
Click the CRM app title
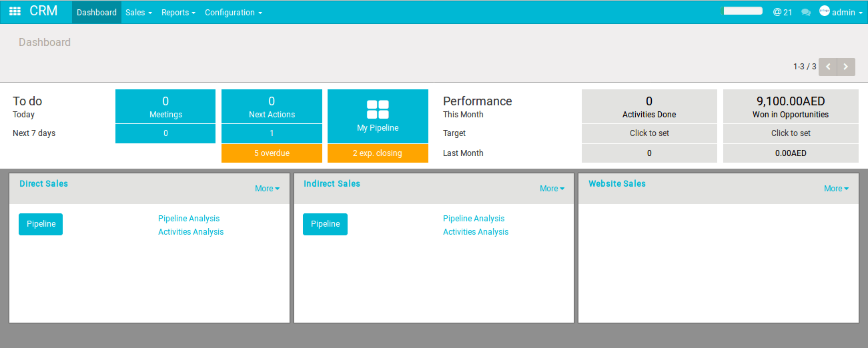point(43,11)
